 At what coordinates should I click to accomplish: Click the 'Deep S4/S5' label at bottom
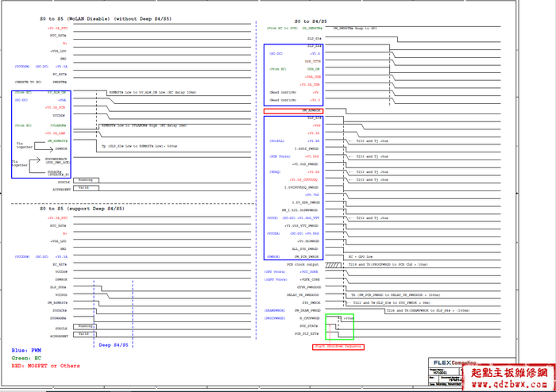point(112,345)
